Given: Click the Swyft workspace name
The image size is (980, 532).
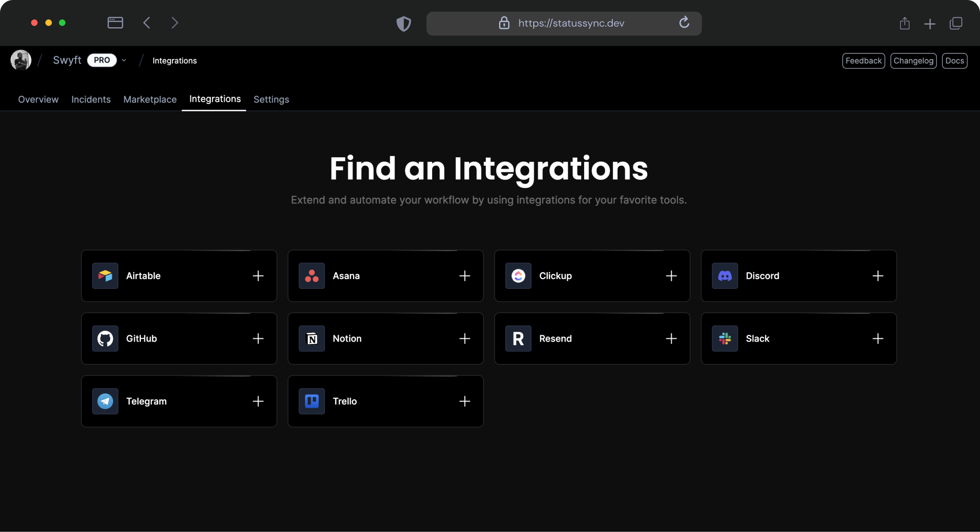Looking at the screenshot, I should [67, 60].
